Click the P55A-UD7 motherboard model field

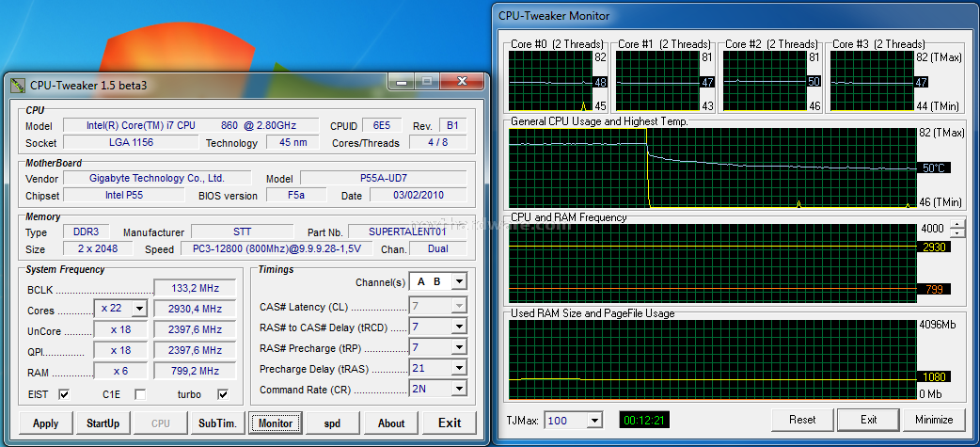click(383, 178)
